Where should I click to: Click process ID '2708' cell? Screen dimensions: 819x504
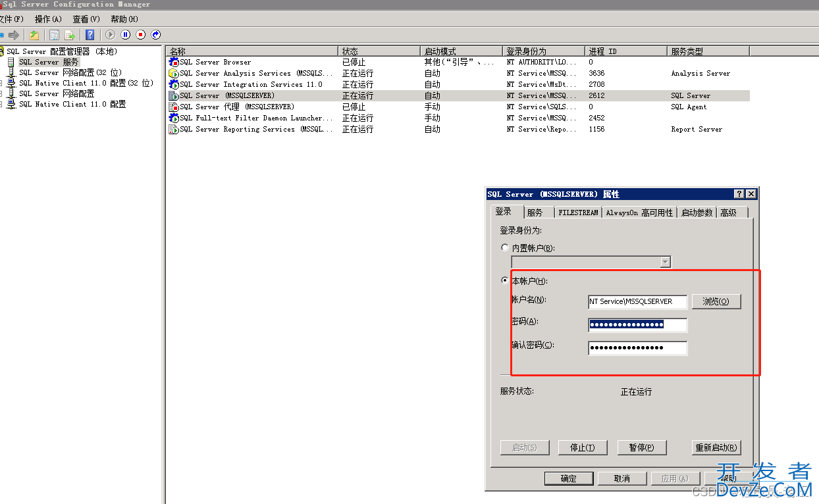point(596,84)
